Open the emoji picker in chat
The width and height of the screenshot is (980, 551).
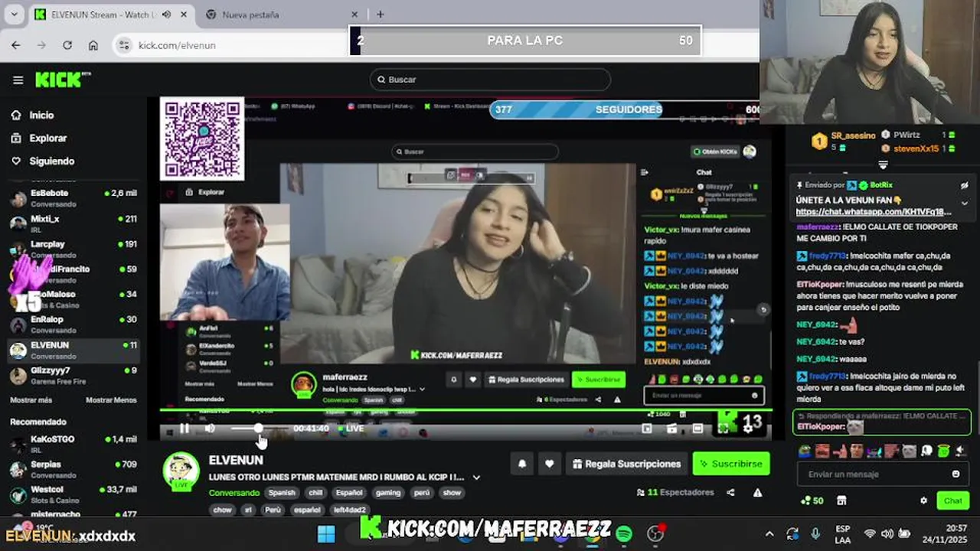coord(955,474)
